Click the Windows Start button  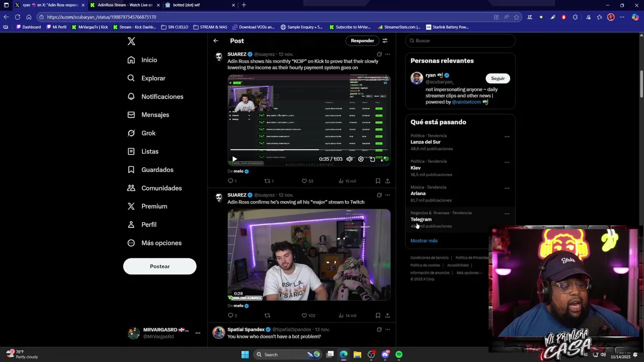click(x=245, y=354)
